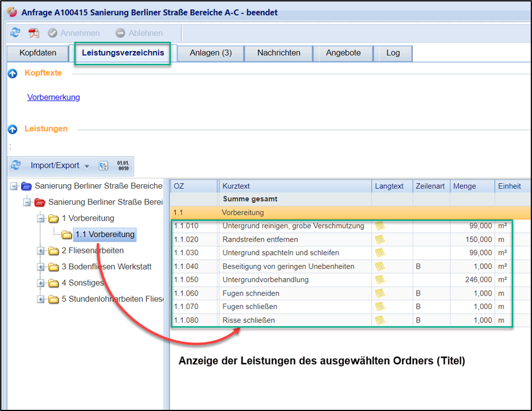Open Langtext note for Randstreifen entfernen
This screenshot has width=532, height=411.
point(380,239)
